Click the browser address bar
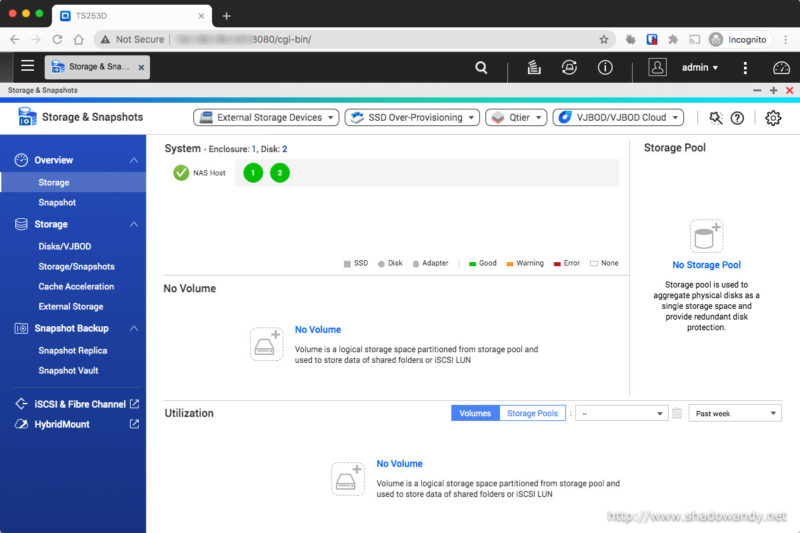The width and height of the screenshot is (800, 533). pos(350,39)
